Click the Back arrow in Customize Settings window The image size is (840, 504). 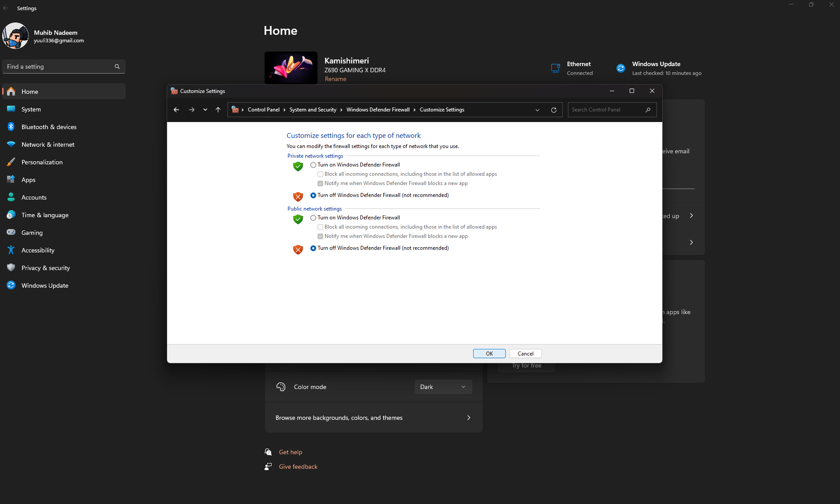click(176, 110)
